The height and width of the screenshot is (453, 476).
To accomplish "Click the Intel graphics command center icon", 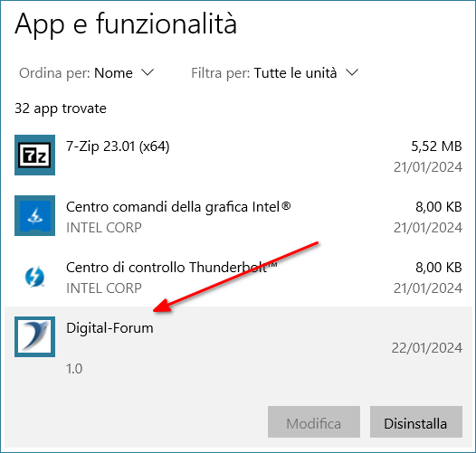I will (x=34, y=216).
